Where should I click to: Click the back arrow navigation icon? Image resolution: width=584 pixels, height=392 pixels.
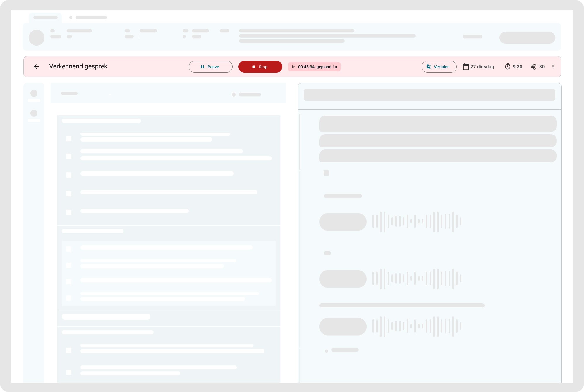coord(37,66)
